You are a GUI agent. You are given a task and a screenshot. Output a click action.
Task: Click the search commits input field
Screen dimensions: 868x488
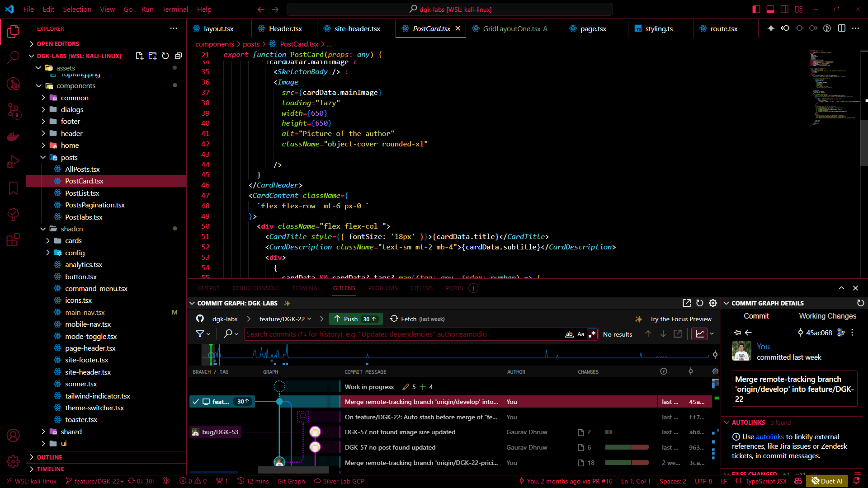click(402, 334)
